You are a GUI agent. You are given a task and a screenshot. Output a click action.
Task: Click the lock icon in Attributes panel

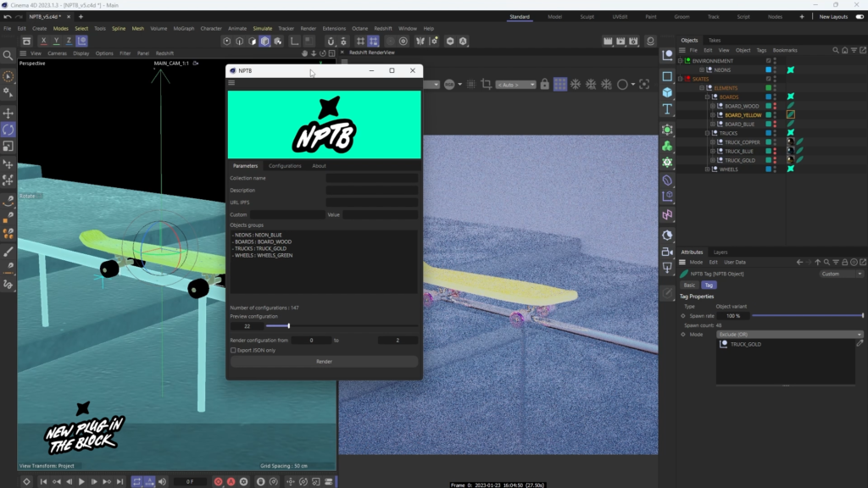point(845,263)
